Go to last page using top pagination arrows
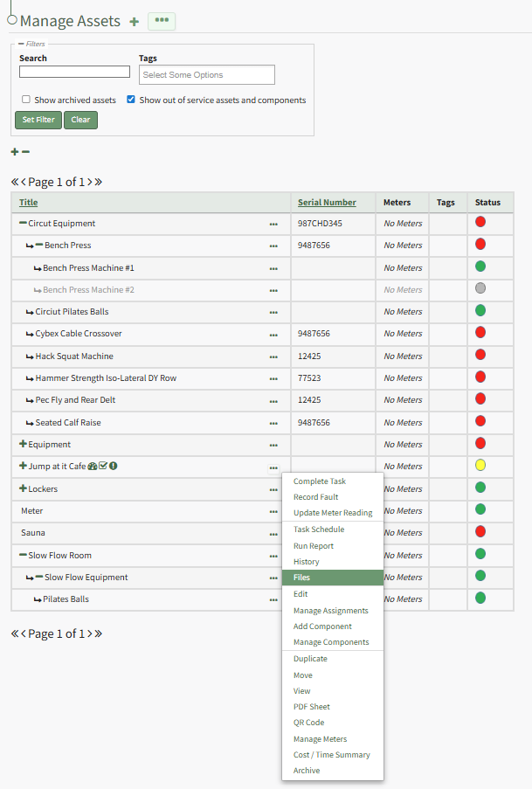532x789 pixels. [x=99, y=182]
